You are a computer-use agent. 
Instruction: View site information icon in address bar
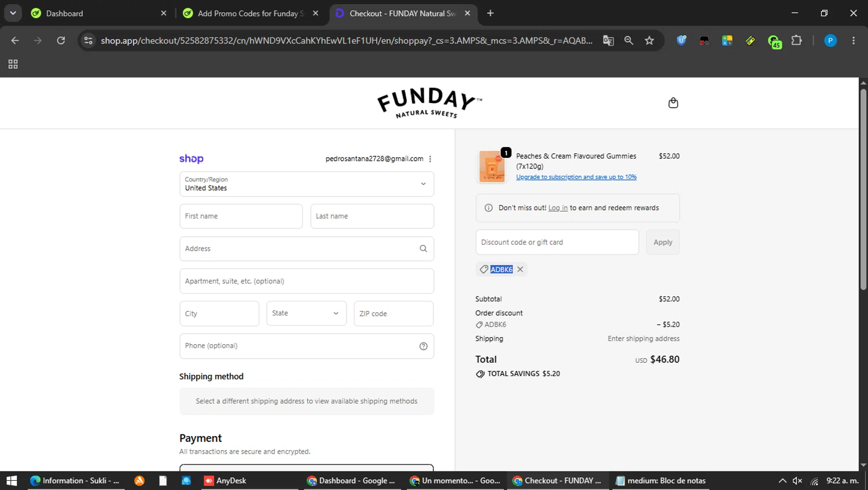click(x=88, y=40)
